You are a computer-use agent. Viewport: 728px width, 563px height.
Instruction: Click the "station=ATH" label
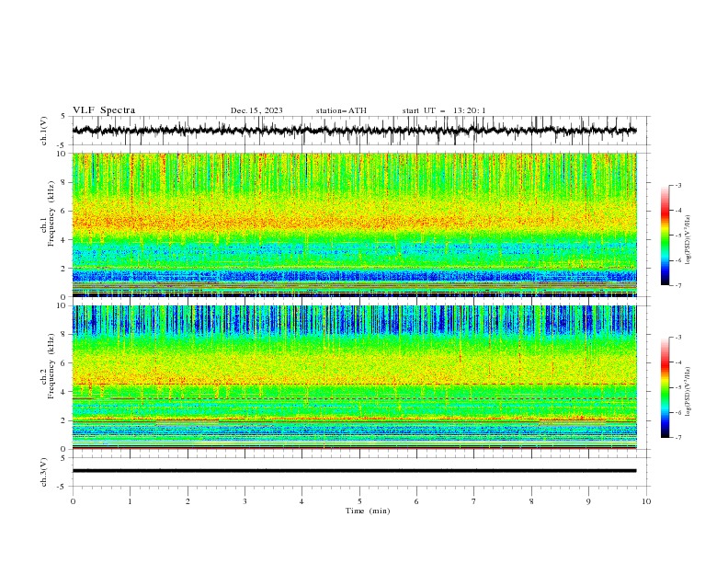point(341,110)
